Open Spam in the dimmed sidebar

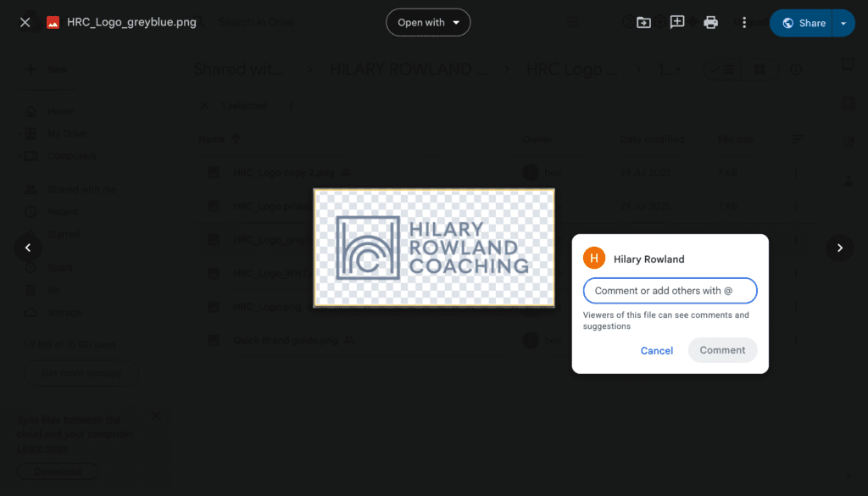(x=59, y=268)
